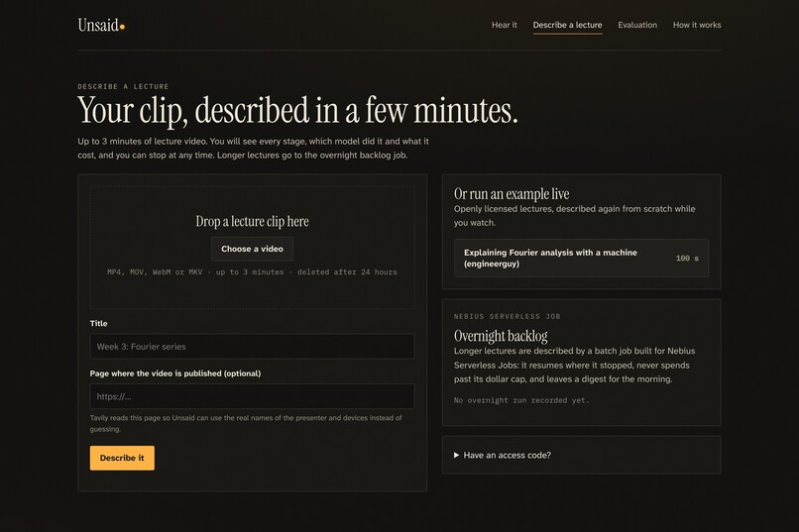Image resolution: width=799 pixels, height=532 pixels.
Task: Click No overnight run recorded yet text
Action: tap(521, 400)
